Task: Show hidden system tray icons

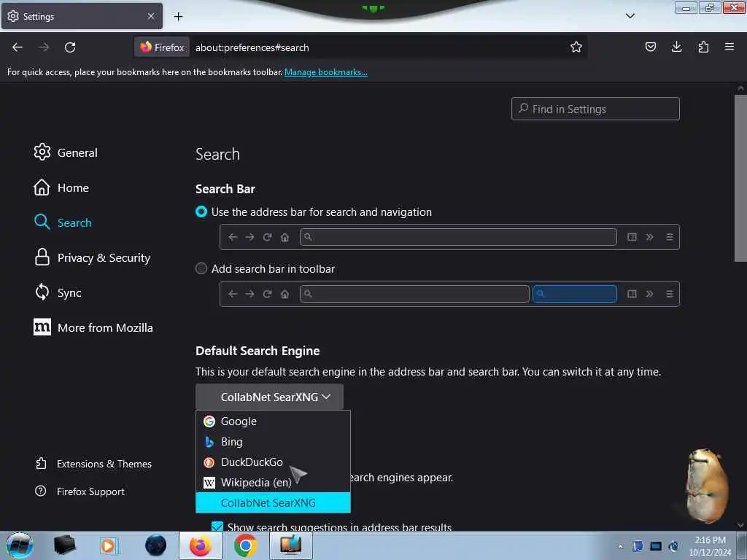Action: (x=620, y=546)
